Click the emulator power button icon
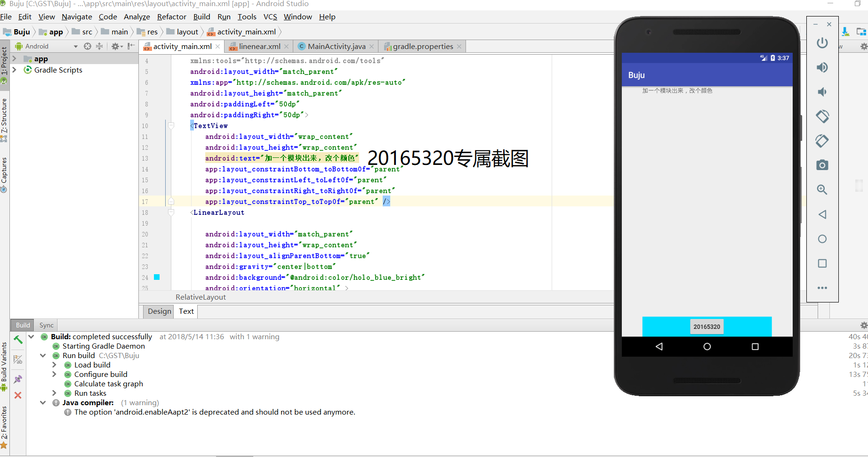Viewport: 868px width, 457px height. pyautogui.click(x=822, y=43)
